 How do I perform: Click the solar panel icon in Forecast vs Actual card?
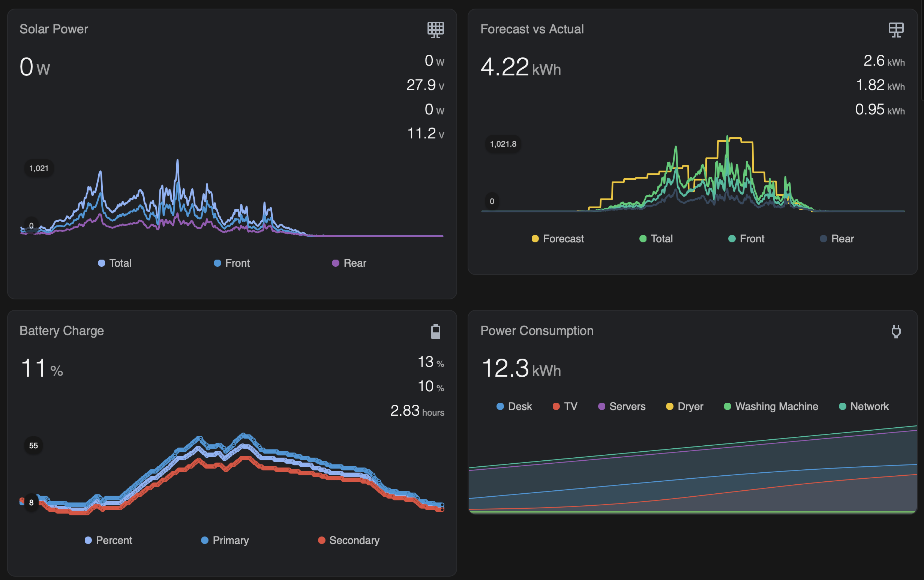point(896,30)
